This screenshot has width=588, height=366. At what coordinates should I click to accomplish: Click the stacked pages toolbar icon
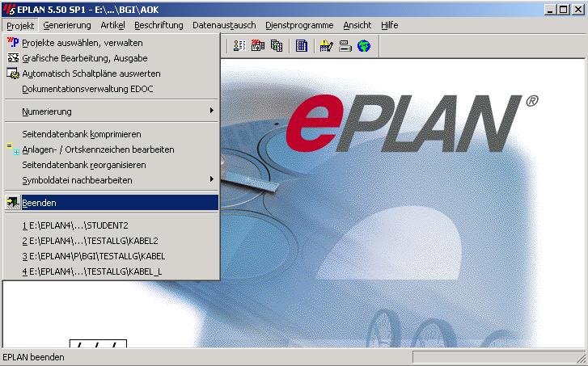277,46
